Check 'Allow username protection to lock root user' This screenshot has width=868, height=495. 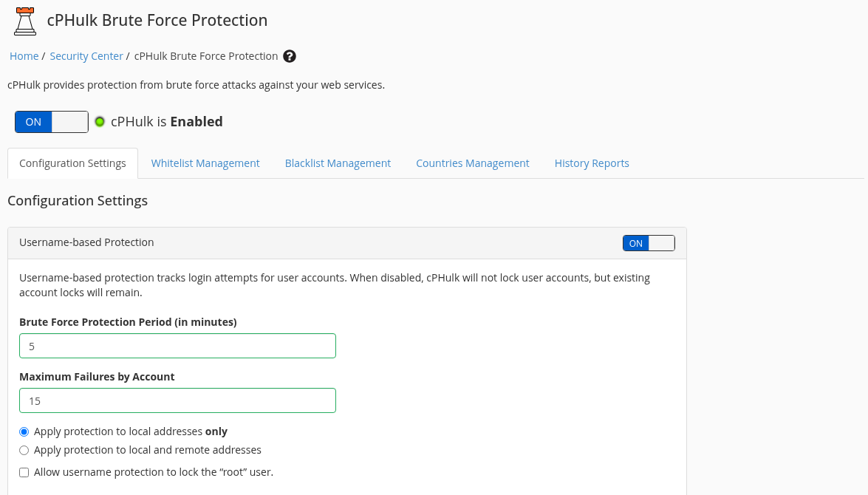click(x=24, y=472)
